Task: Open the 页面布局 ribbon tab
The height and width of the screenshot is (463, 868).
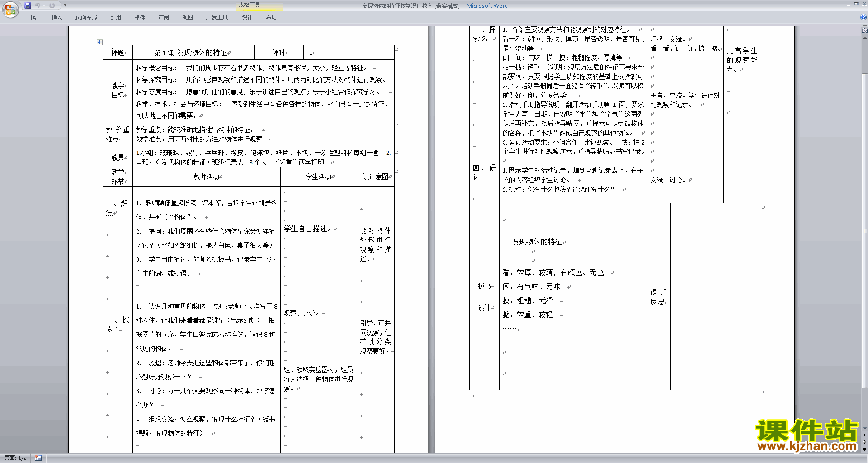Action: [x=86, y=17]
